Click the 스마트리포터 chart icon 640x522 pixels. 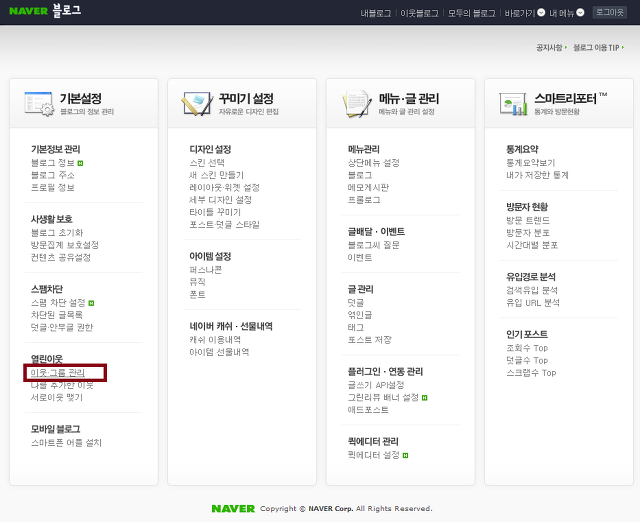[513, 104]
